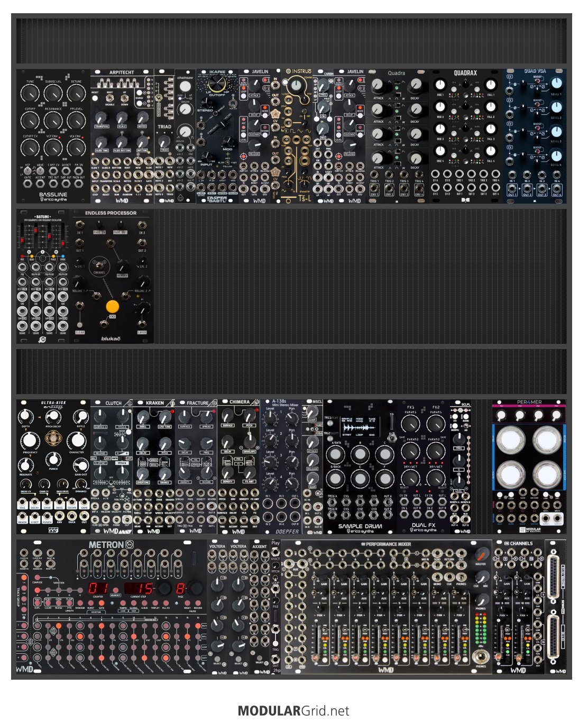Click the Erica Synths logo on Bassline
Image resolution: width=588 pixels, height=722 pixels.
pyautogui.click(x=53, y=199)
